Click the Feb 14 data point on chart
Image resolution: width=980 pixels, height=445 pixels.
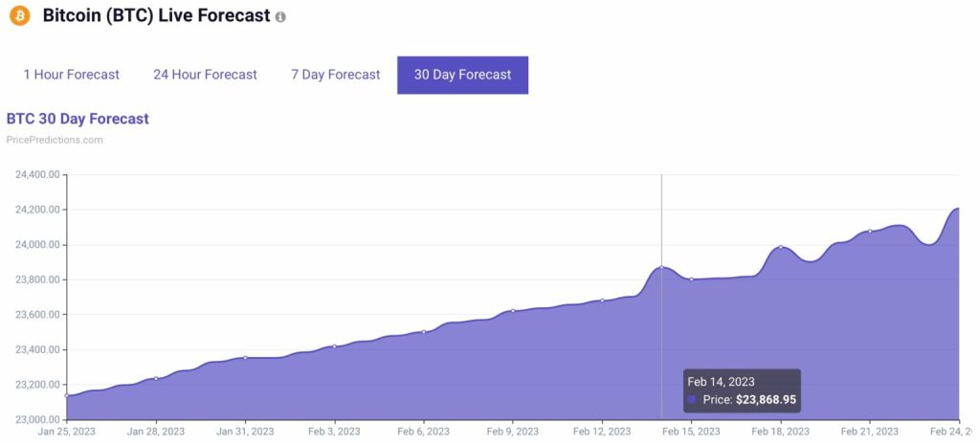(x=661, y=268)
